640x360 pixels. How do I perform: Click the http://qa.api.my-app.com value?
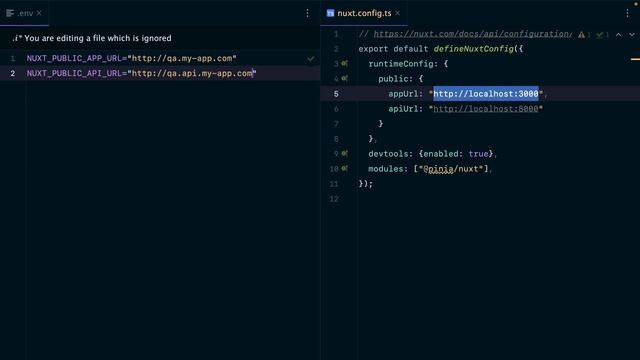(192, 73)
